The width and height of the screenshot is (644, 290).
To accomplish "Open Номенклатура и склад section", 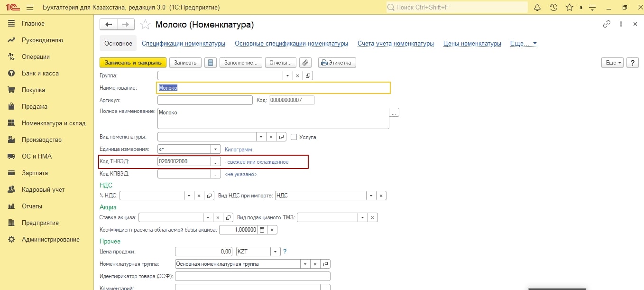I will point(53,123).
